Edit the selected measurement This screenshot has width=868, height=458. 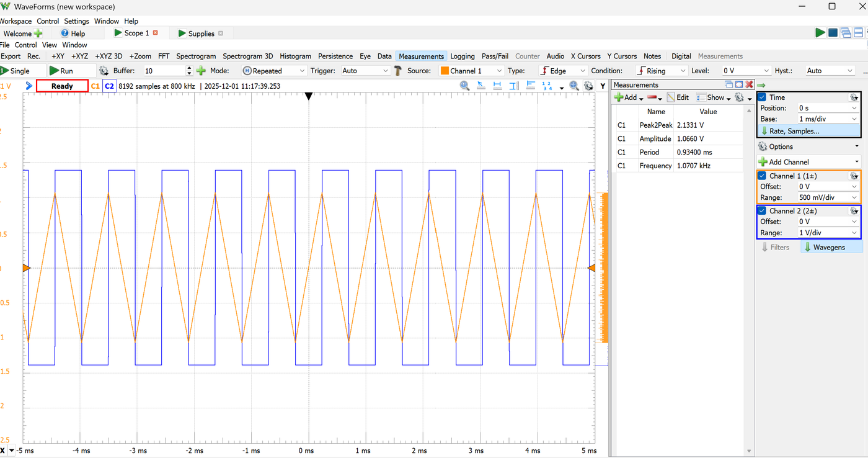pyautogui.click(x=678, y=97)
